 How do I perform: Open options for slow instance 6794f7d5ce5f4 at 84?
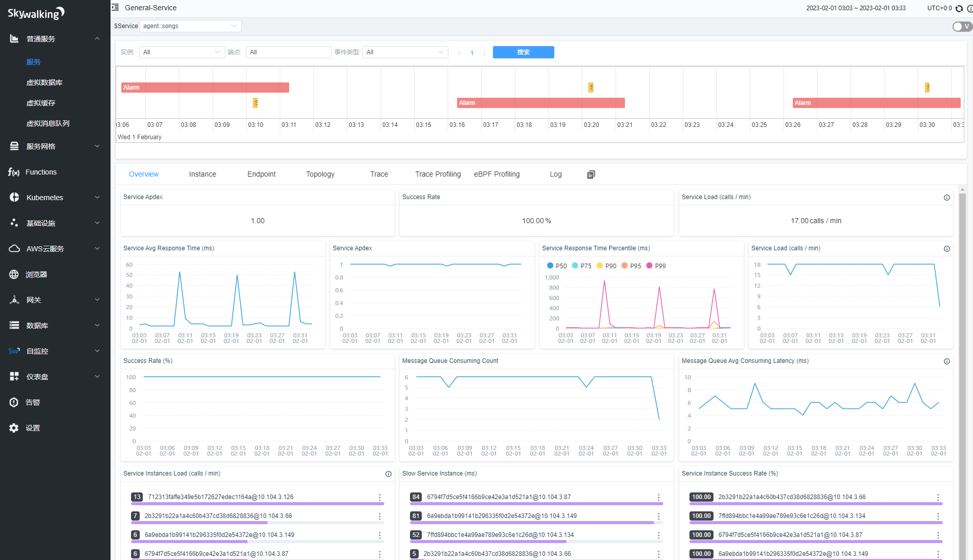point(659,497)
